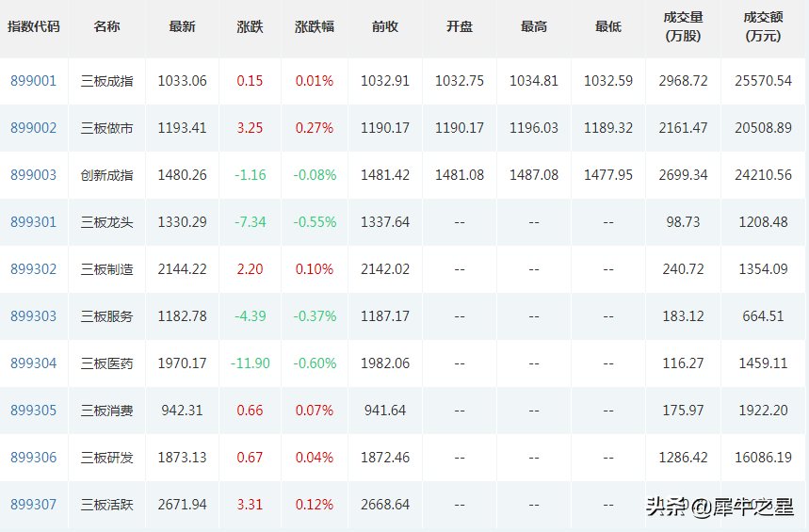Image resolution: width=809 pixels, height=532 pixels.
Task: Click the 成交额(万元) column header
Action: tap(763, 26)
